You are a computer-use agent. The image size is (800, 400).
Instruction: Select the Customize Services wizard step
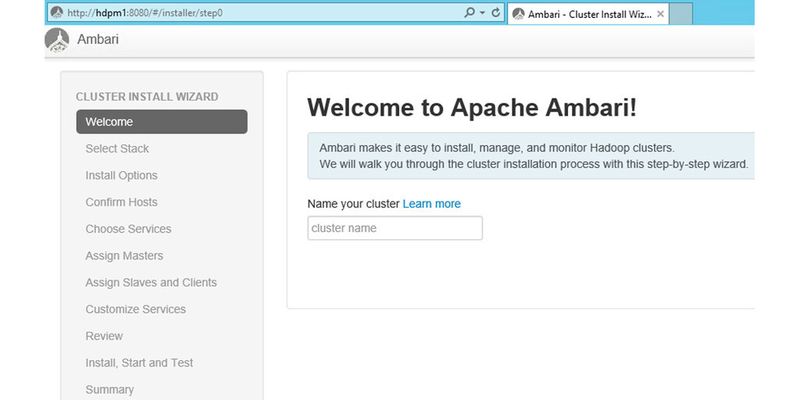coord(135,309)
